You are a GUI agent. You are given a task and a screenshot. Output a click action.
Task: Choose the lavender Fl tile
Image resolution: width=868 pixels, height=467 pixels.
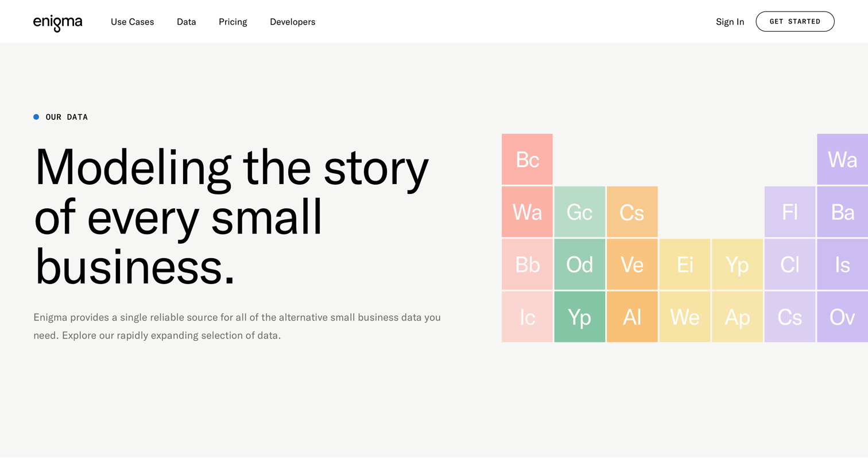coord(790,212)
